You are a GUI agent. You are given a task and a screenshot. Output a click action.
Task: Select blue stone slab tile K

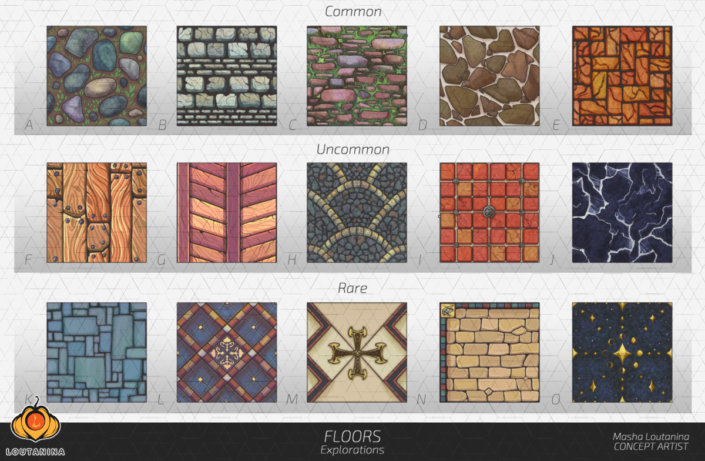[x=97, y=352]
